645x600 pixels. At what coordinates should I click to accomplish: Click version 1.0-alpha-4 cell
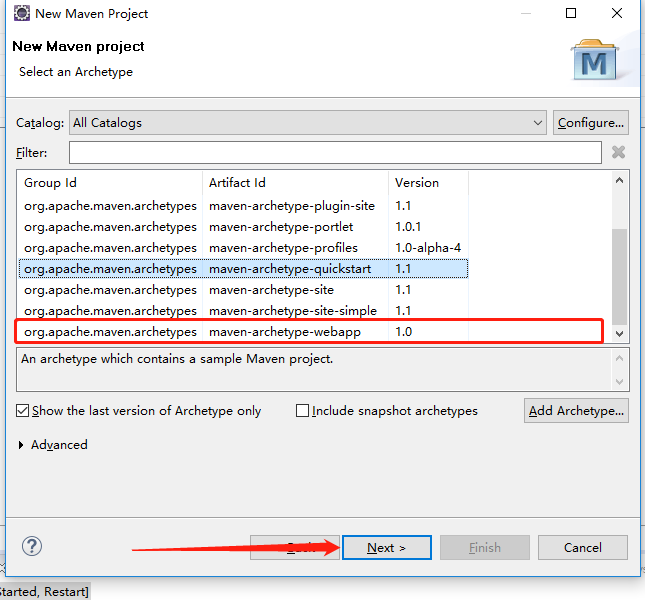coord(428,248)
